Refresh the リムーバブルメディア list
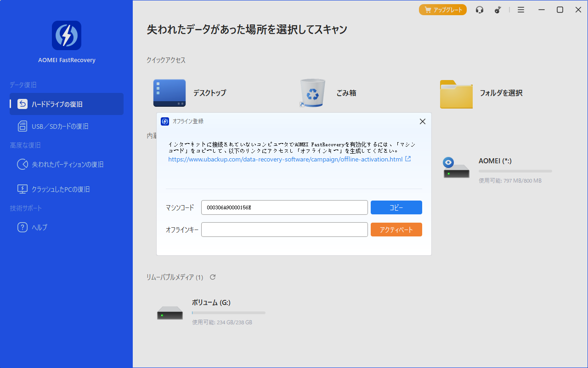The height and width of the screenshot is (368, 588). pos(213,277)
